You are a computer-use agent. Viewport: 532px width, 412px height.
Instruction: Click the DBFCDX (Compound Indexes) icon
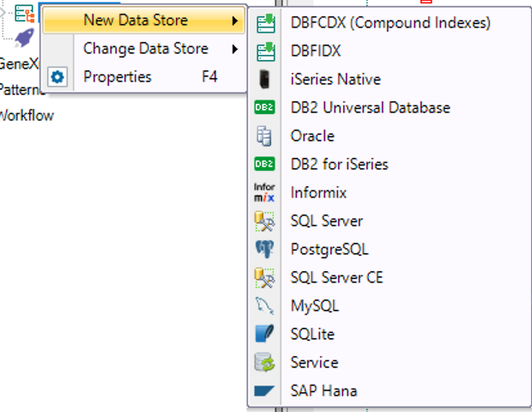pos(265,23)
